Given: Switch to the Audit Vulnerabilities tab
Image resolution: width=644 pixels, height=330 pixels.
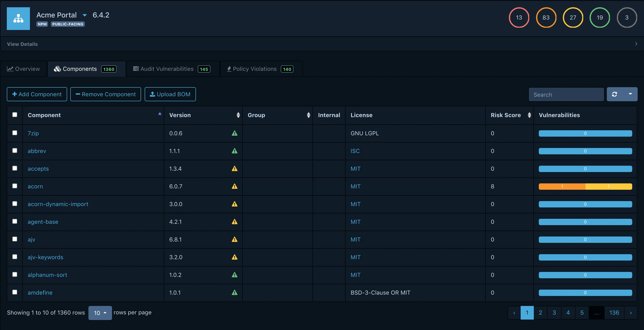Looking at the screenshot, I should (x=167, y=69).
